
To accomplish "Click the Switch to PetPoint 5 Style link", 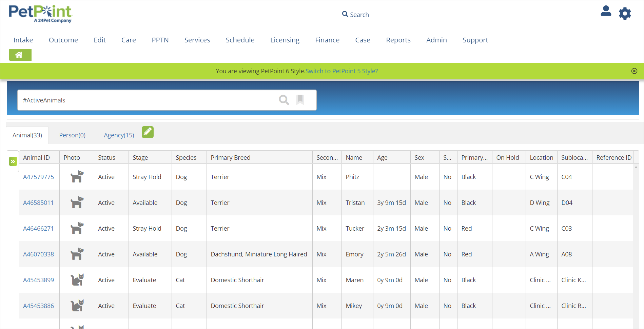I will (342, 71).
